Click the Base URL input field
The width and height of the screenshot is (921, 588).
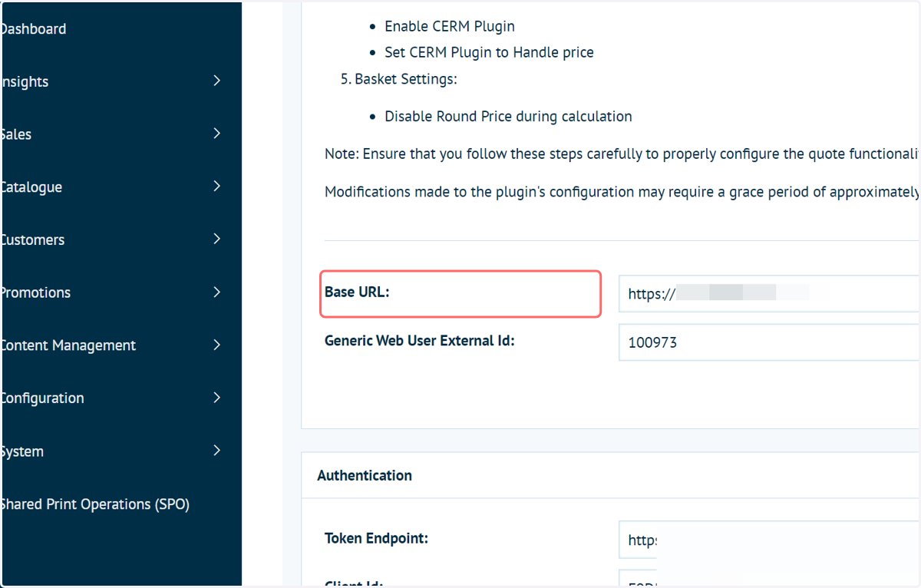coord(769,293)
